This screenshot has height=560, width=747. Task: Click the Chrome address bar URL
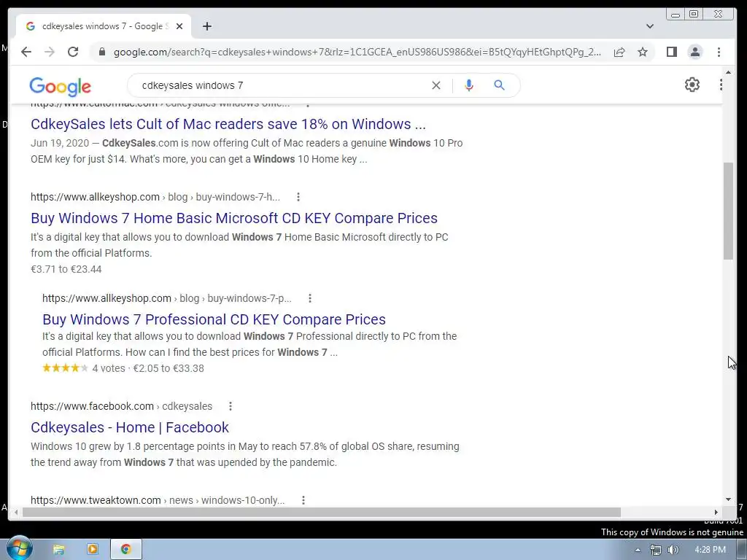point(357,52)
